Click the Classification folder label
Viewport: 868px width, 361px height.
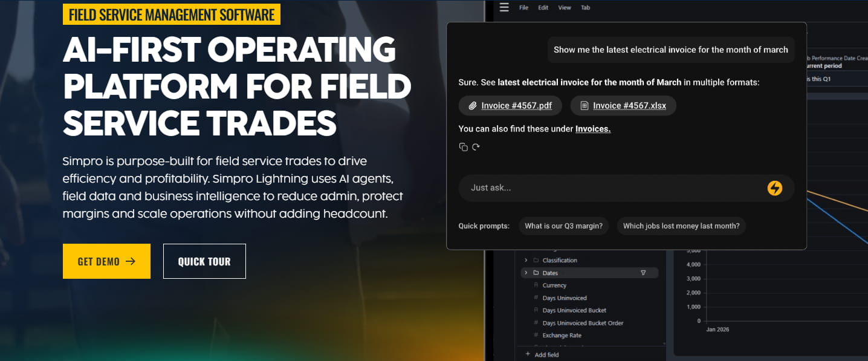tap(560, 260)
